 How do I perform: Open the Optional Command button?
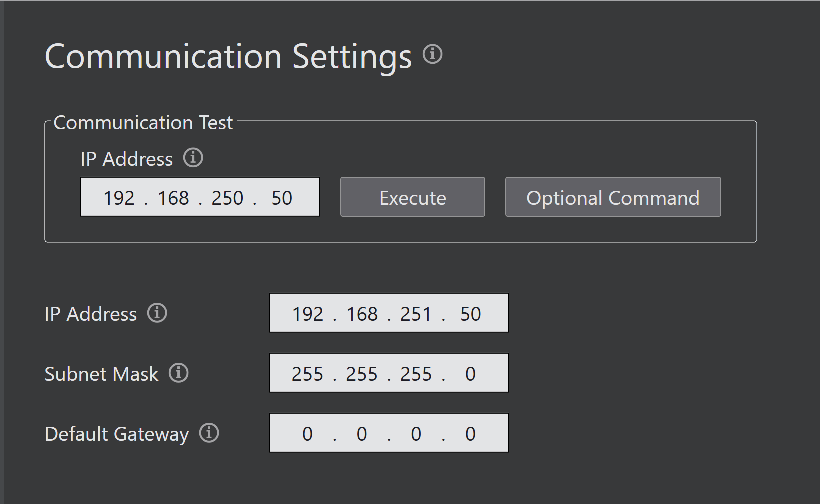[x=613, y=197]
